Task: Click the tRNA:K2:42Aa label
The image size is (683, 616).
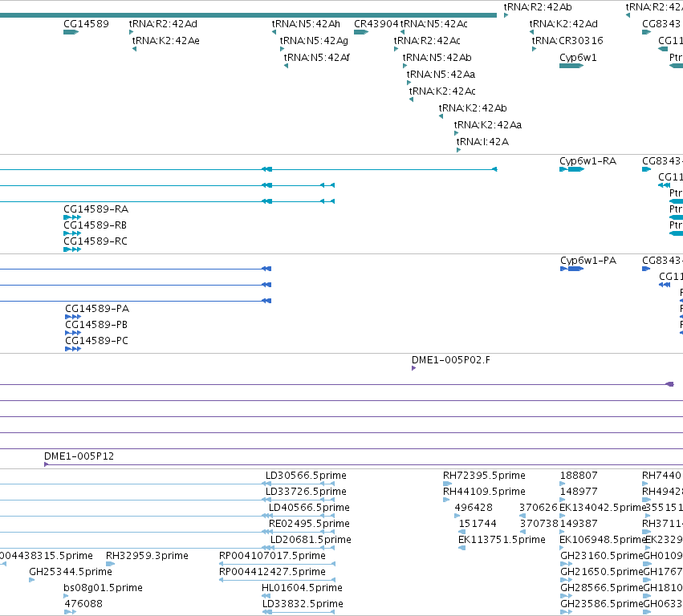Action: pyautogui.click(x=488, y=125)
